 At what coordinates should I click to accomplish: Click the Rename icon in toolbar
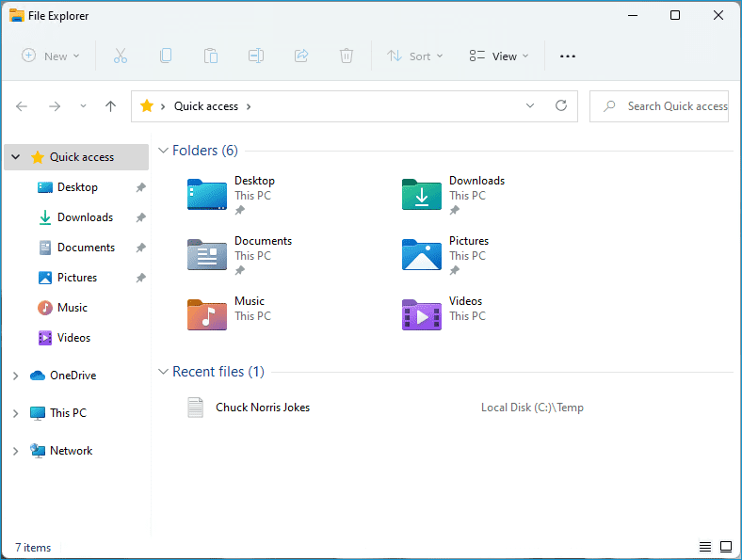coord(256,56)
